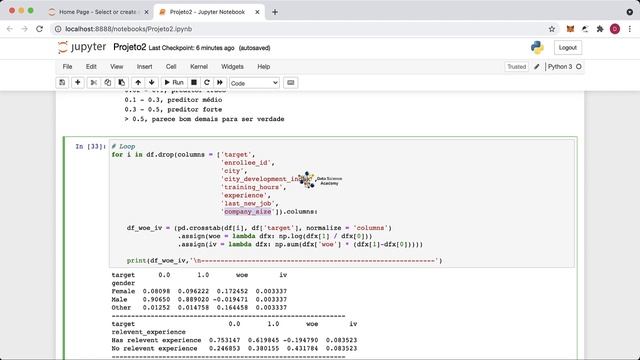
Task: Reload the current page
Action: (40, 29)
